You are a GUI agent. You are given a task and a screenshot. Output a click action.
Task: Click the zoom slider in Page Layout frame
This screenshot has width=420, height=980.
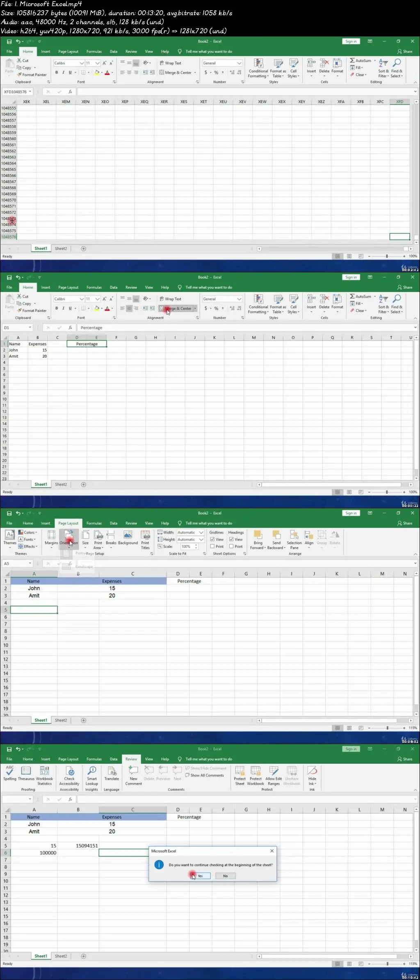(387, 728)
